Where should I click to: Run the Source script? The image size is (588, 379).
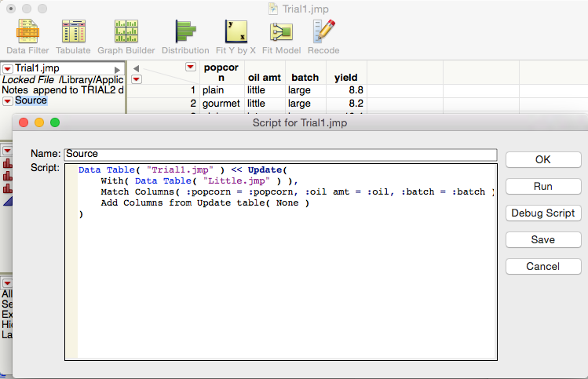(x=543, y=186)
